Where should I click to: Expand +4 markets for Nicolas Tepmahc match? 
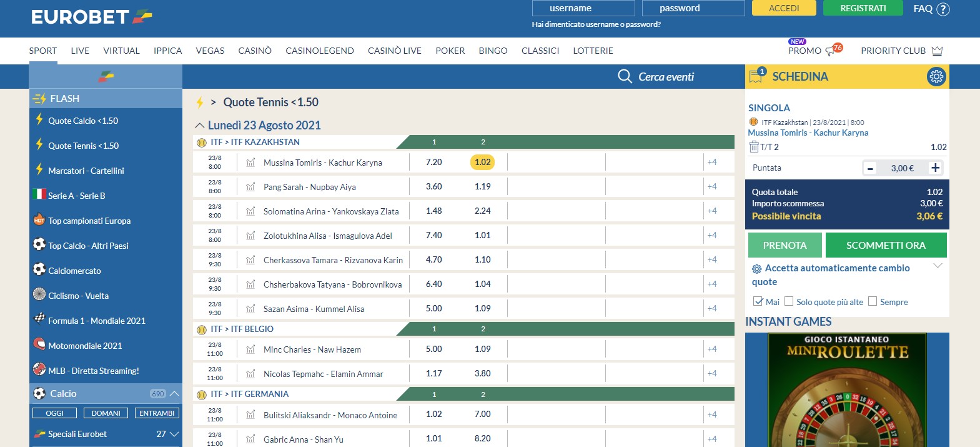712,373
